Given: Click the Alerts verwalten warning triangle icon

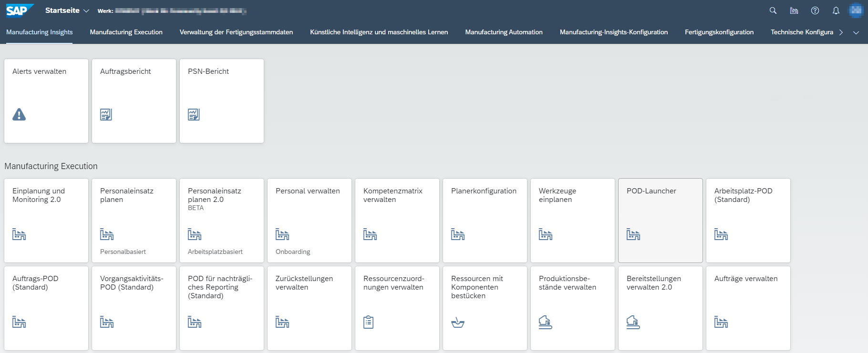Looking at the screenshot, I should (x=19, y=114).
